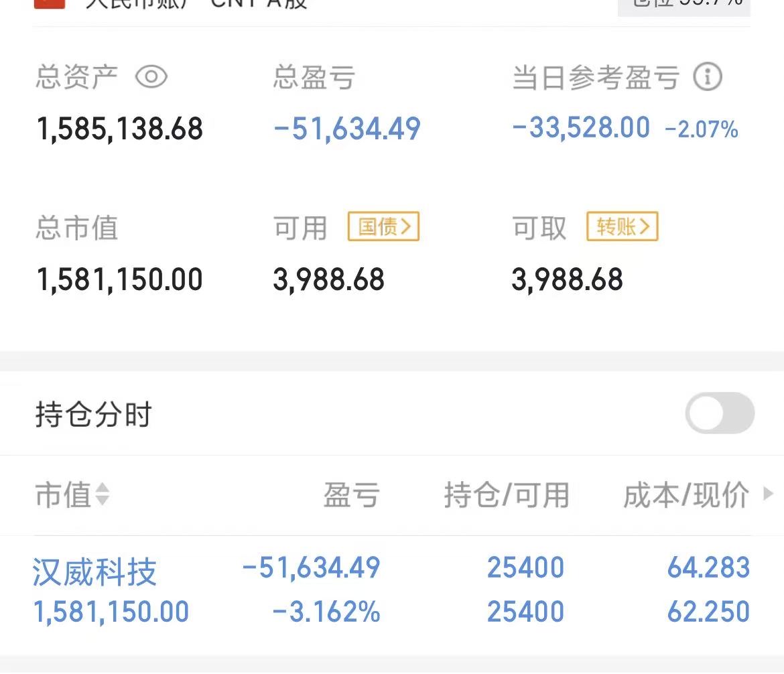Sort holdings by 市值 column arrows
Image resolution: width=784 pixels, height=674 pixels.
pyautogui.click(x=102, y=495)
